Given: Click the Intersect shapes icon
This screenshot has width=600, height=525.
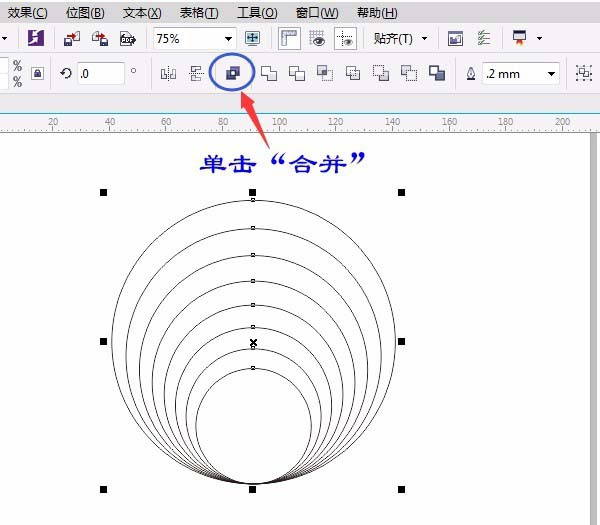Looking at the screenshot, I should (325, 73).
